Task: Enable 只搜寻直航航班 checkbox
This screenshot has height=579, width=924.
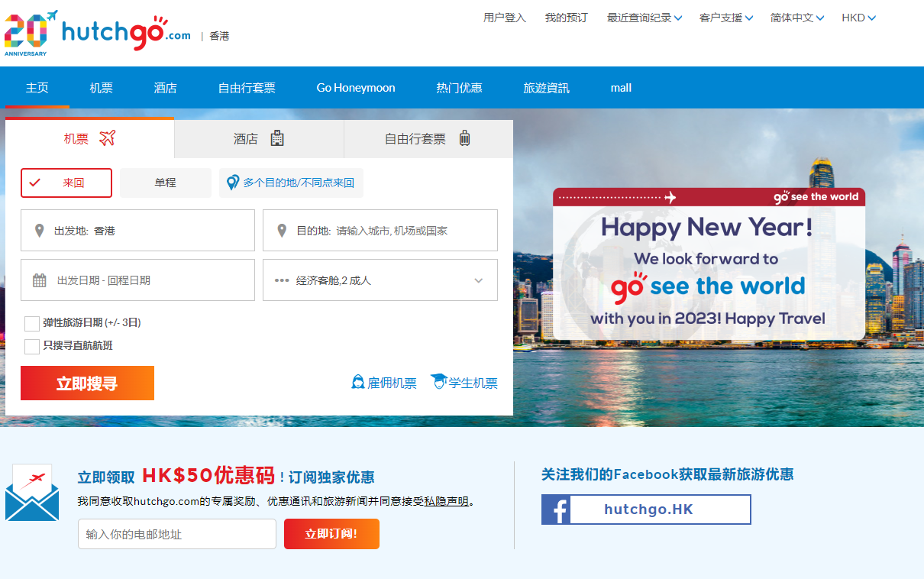Action: tap(31, 346)
